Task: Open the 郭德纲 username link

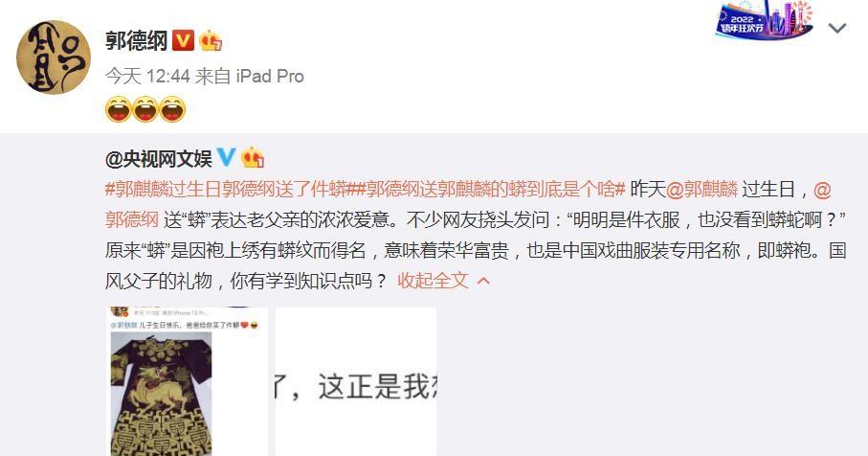Action: click(x=136, y=40)
